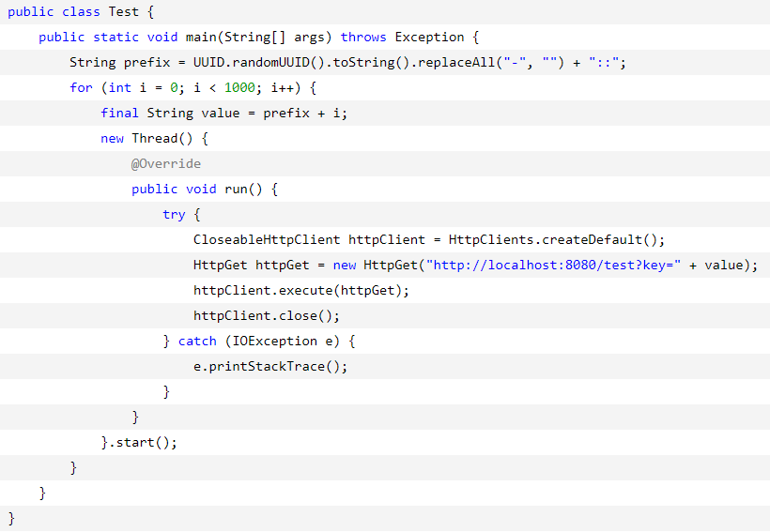Click 'HttpClients.createDefault();' call
This screenshot has width=770, height=532.
coord(557,240)
